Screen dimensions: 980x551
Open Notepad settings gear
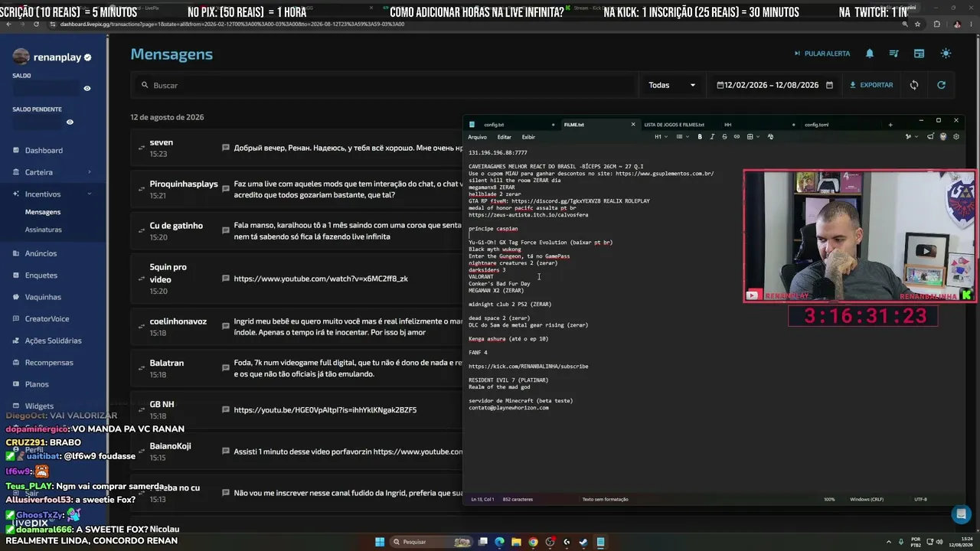(x=956, y=137)
